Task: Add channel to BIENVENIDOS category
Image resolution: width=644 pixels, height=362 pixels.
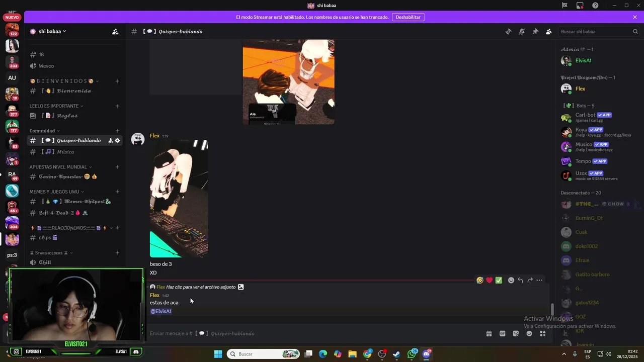Action: tap(117, 81)
